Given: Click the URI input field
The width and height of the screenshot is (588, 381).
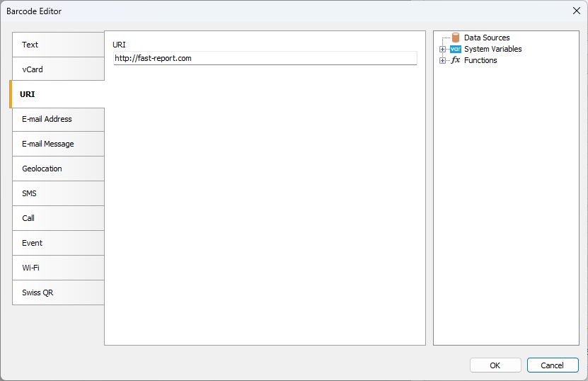Looking at the screenshot, I should (x=265, y=58).
